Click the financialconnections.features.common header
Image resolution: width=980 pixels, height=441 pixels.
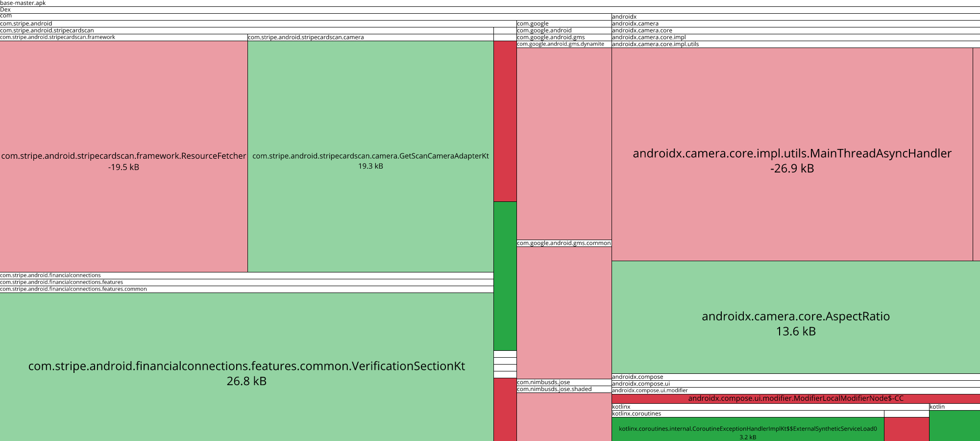coord(246,289)
